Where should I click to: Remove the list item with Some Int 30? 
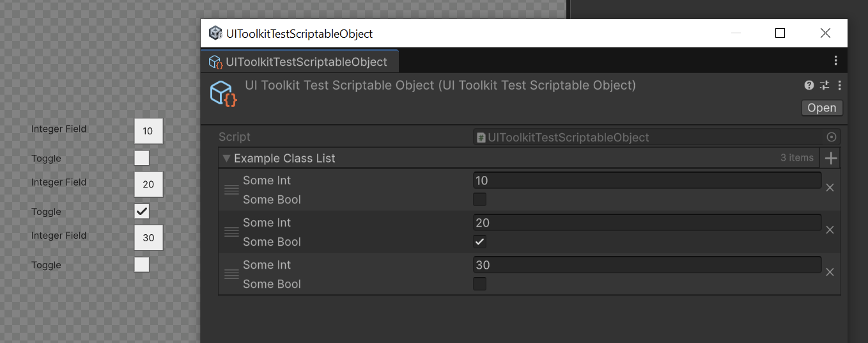coord(830,272)
